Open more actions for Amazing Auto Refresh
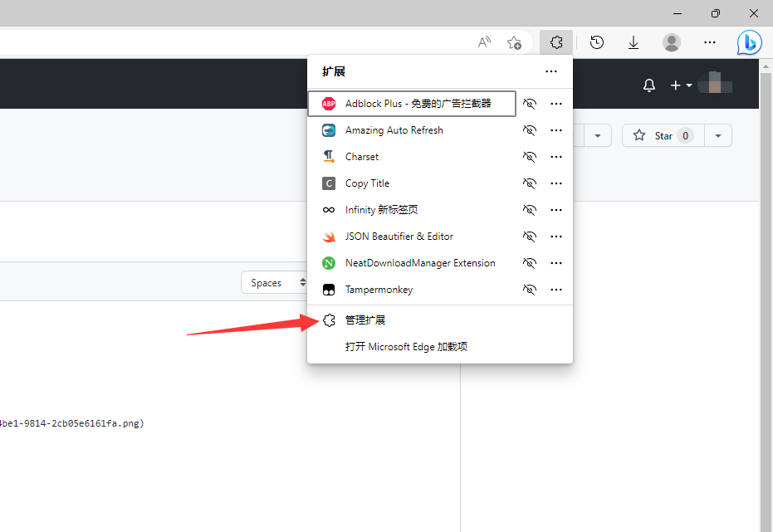This screenshot has height=532, width=773. click(x=556, y=130)
